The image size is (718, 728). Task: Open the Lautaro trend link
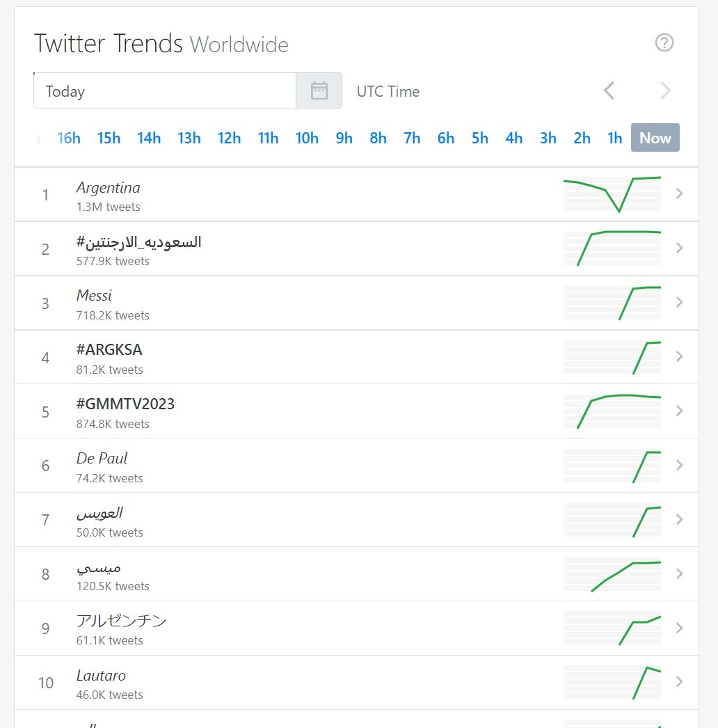coord(101,675)
